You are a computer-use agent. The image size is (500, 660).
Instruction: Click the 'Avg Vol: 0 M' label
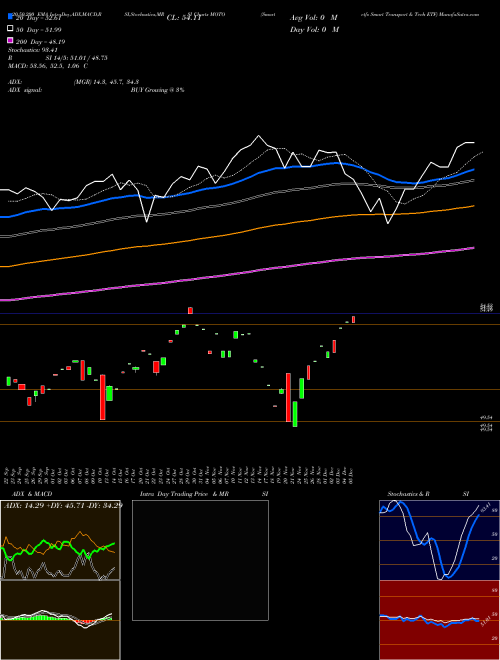(x=314, y=18)
